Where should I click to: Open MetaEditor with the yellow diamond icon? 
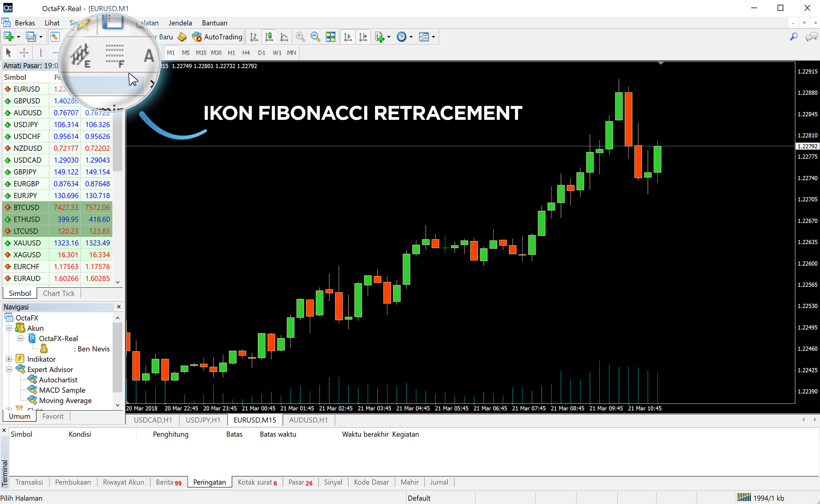pos(182,37)
